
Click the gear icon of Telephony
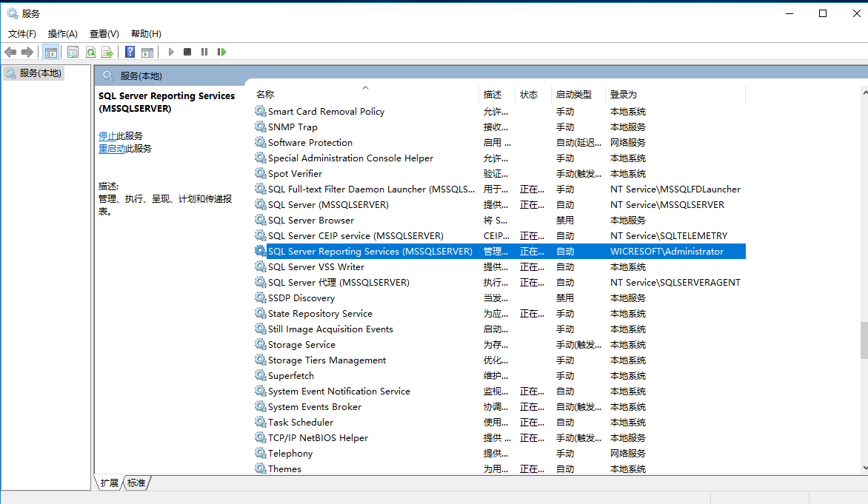260,453
